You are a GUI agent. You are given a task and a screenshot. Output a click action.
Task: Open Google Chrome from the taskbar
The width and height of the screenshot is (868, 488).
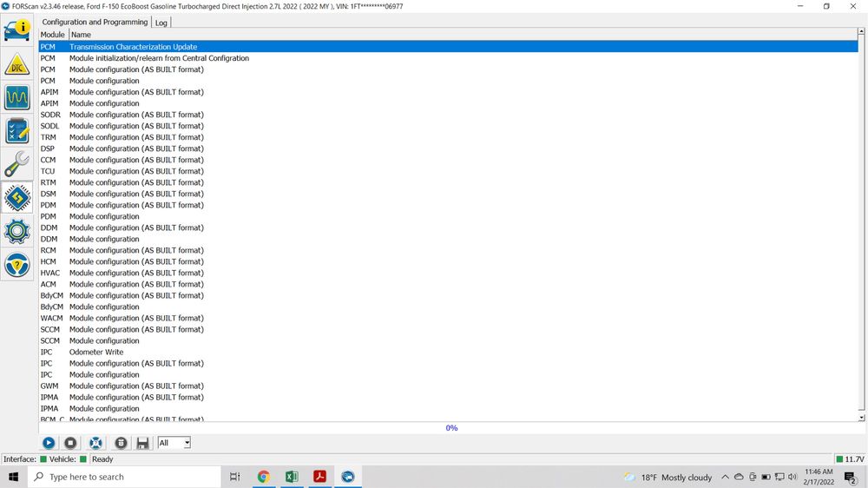264,477
